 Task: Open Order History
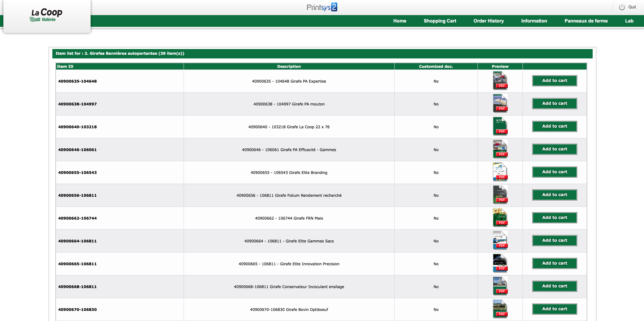(x=488, y=21)
